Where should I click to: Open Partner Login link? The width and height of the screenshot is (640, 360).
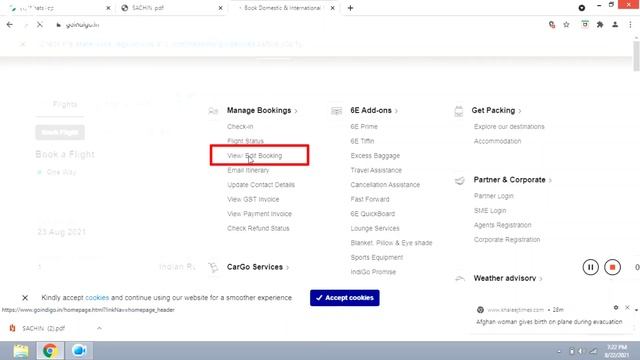pyautogui.click(x=493, y=196)
